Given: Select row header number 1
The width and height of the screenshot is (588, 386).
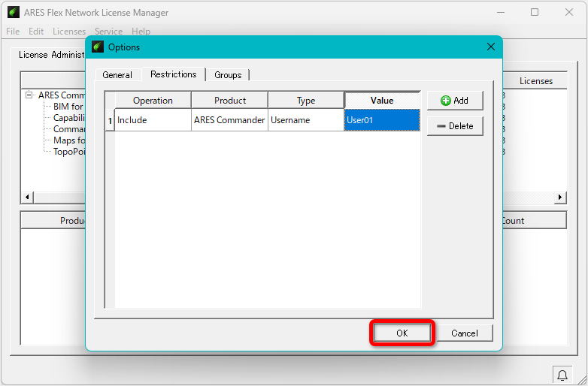Looking at the screenshot, I should coord(110,120).
